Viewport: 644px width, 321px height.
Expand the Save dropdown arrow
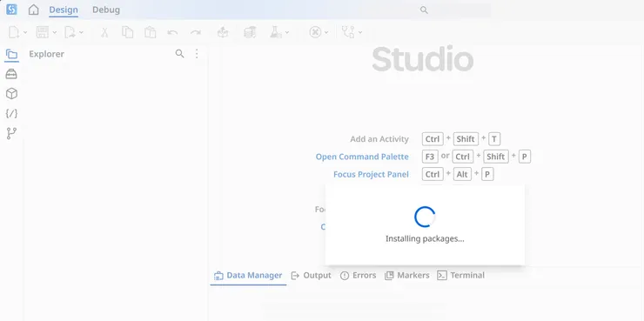[x=54, y=32]
